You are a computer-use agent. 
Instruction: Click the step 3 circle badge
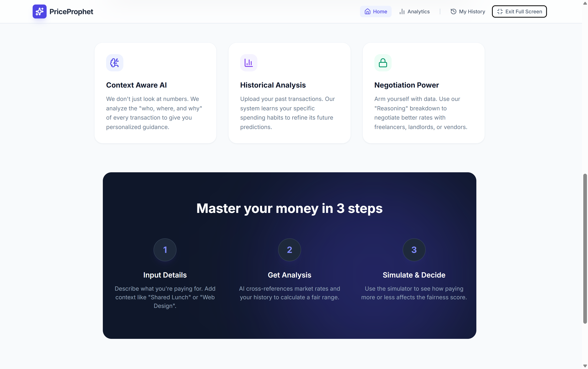tap(414, 250)
